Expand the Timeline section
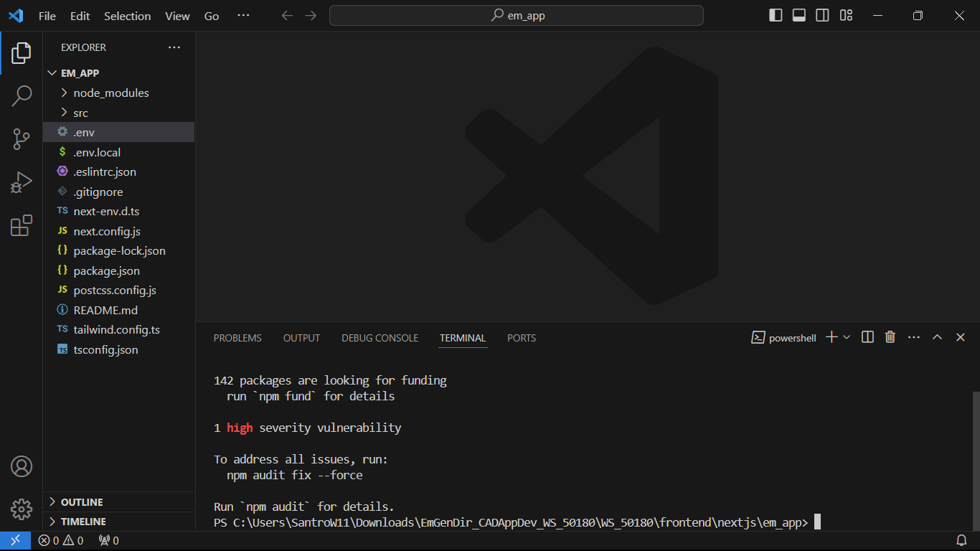The image size is (980, 551). [118, 522]
